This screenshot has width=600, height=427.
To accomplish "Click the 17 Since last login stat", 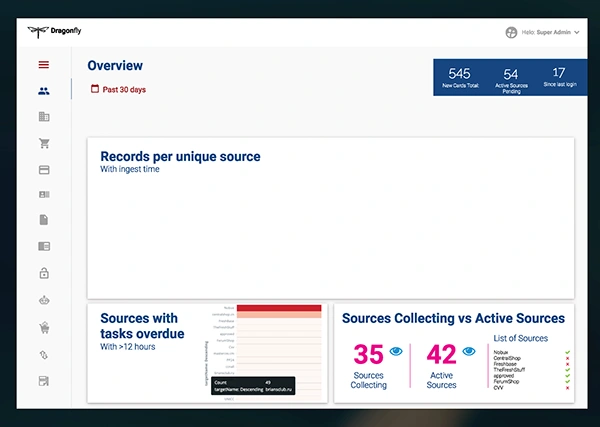I will tap(559, 77).
